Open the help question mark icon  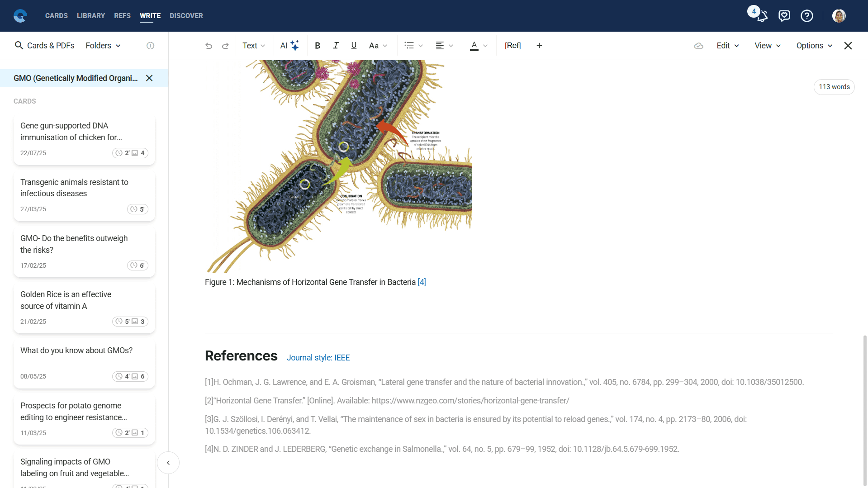click(806, 16)
